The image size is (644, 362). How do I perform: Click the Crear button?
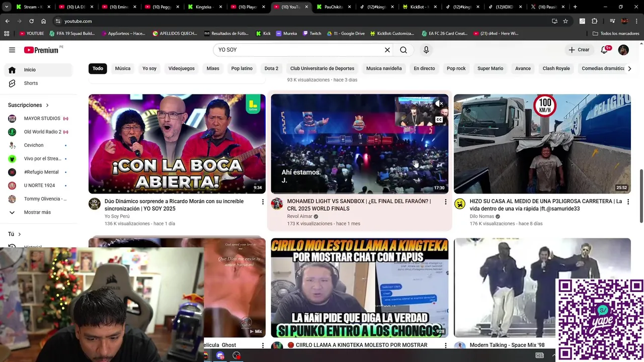[x=579, y=50]
